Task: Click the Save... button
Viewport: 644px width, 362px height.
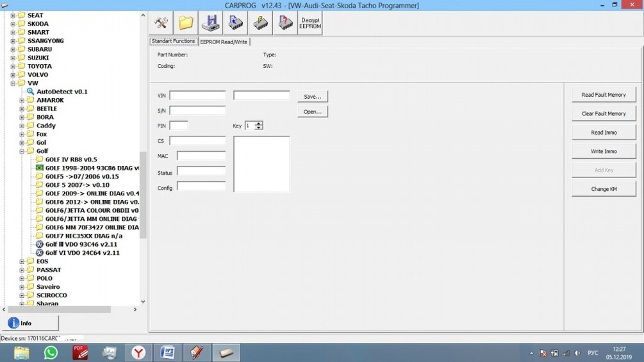Action: pyautogui.click(x=313, y=97)
